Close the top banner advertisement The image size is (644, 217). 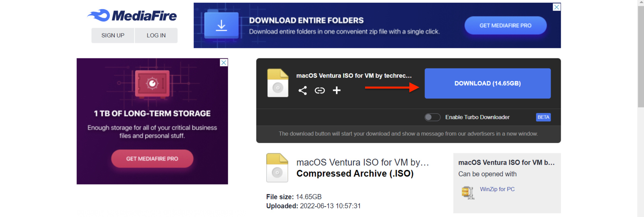tap(557, 7)
